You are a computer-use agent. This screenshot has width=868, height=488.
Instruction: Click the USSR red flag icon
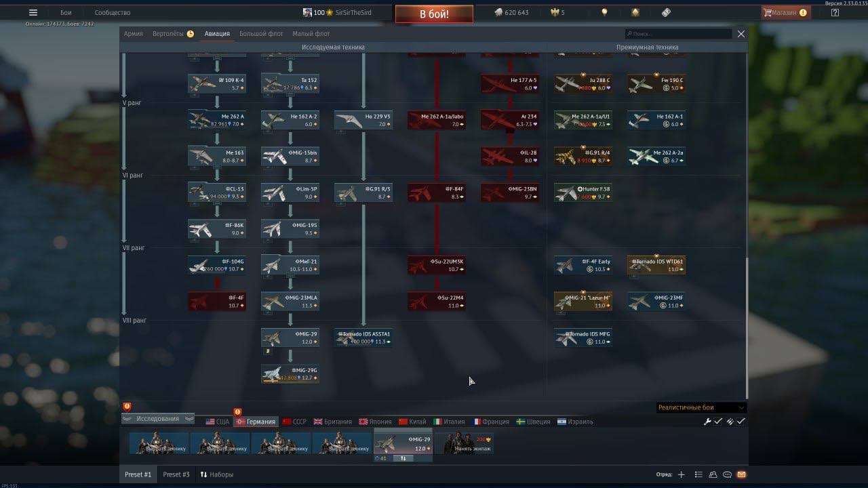coord(286,422)
